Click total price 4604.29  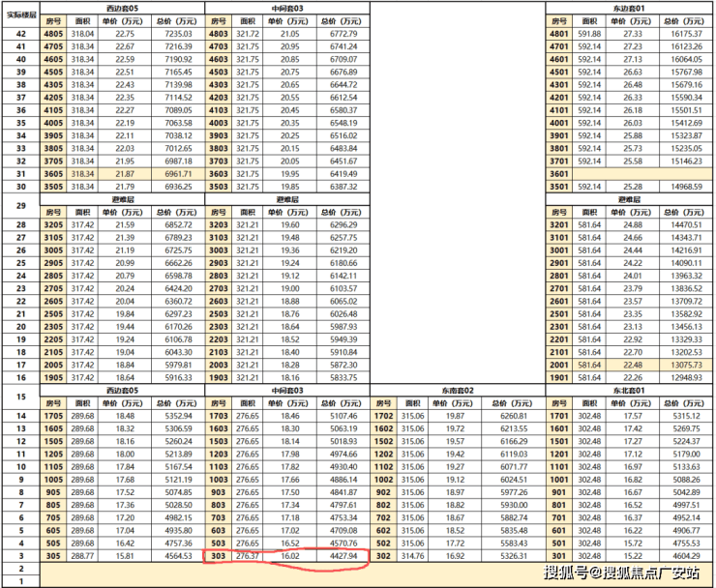click(686, 556)
